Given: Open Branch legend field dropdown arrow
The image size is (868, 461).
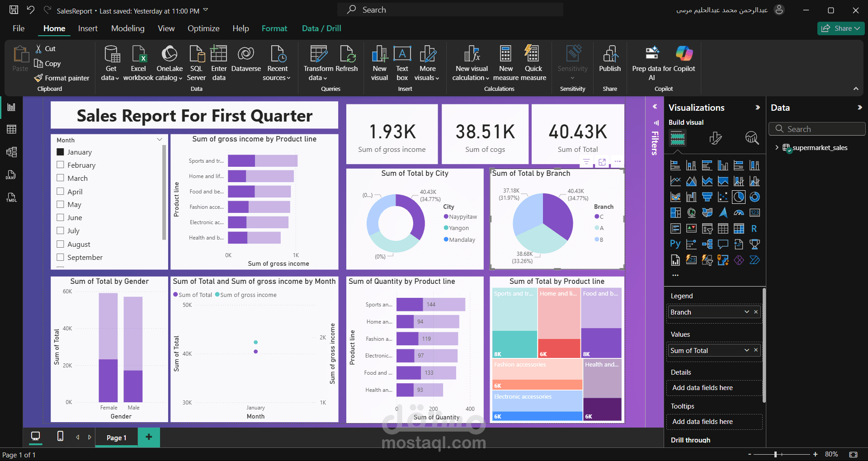Looking at the screenshot, I should point(747,312).
